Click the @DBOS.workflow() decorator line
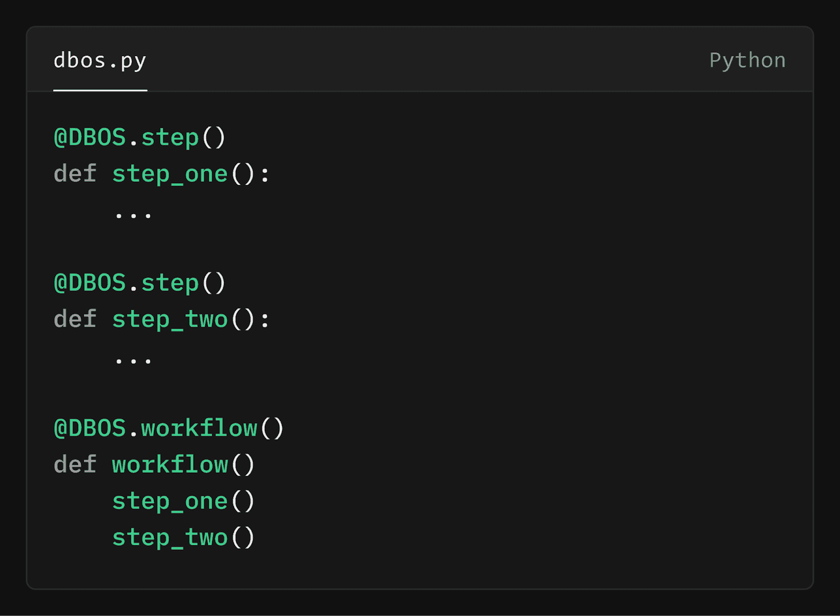Viewport: 840px width, 616px height. 169,429
